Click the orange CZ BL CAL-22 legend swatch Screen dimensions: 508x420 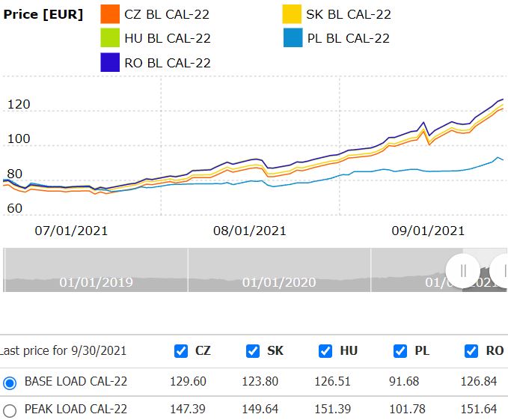tap(110, 13)
